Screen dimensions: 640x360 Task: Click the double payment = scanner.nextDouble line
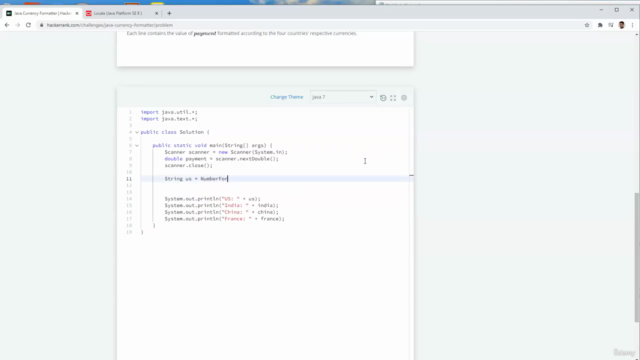click(x=222, y=159)
